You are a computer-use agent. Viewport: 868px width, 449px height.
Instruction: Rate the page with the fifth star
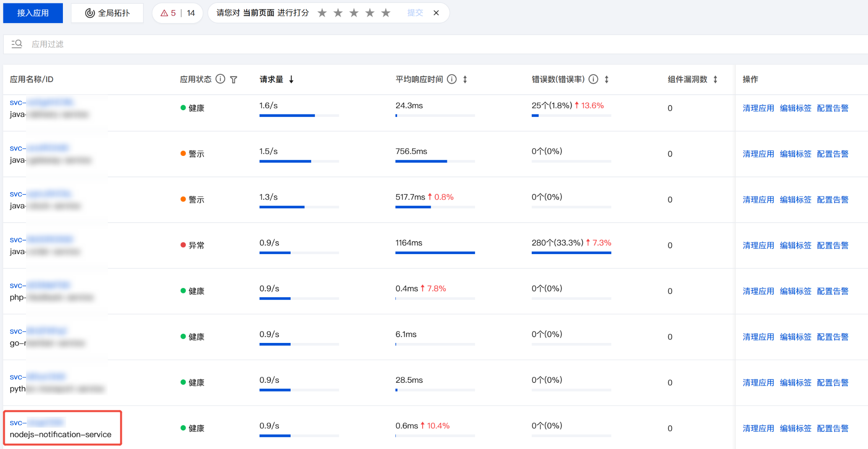tap(386, 13)
